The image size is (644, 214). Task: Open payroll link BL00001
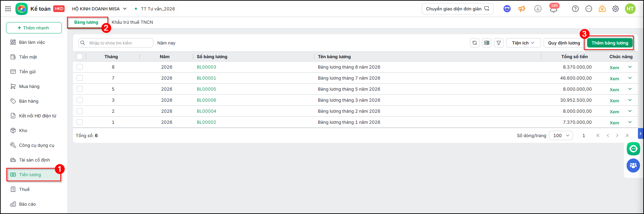click(x=207, y=78)
